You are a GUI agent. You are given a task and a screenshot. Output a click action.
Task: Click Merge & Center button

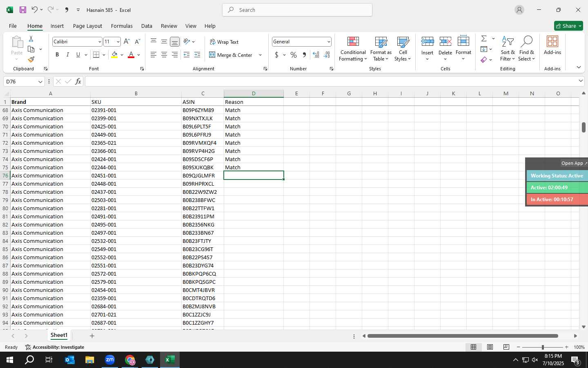click(x=231, y=55)
